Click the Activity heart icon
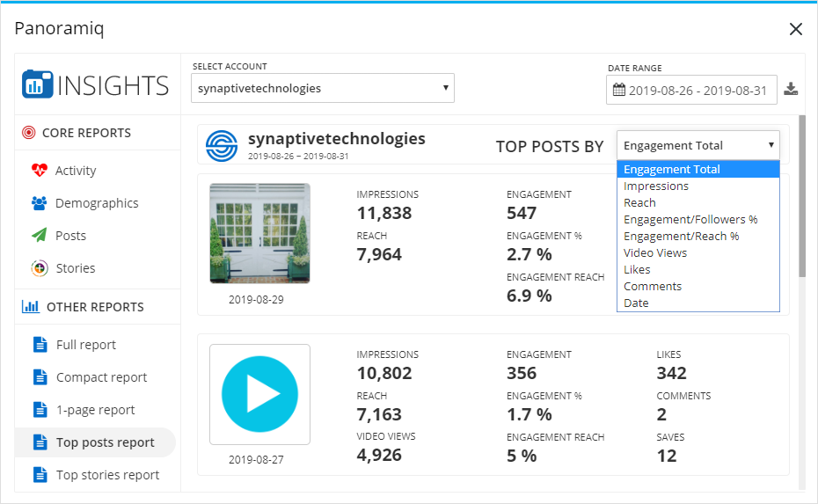Image resolution: width=818 pixels, height=504 pixels. click(x=39, y=170)
